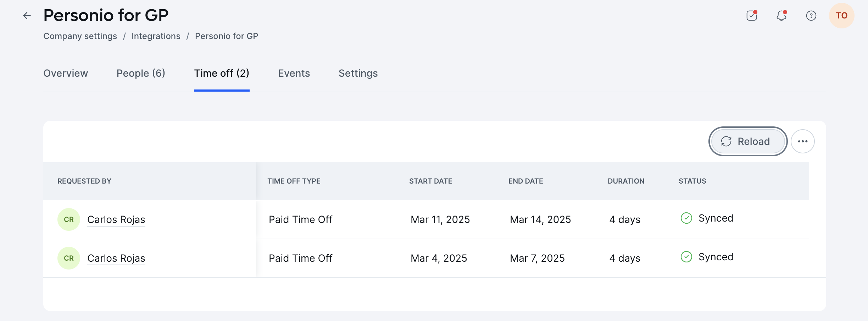Click the Time Off Type column header
This screenshot has height=321, width=868.
[294, 181]
